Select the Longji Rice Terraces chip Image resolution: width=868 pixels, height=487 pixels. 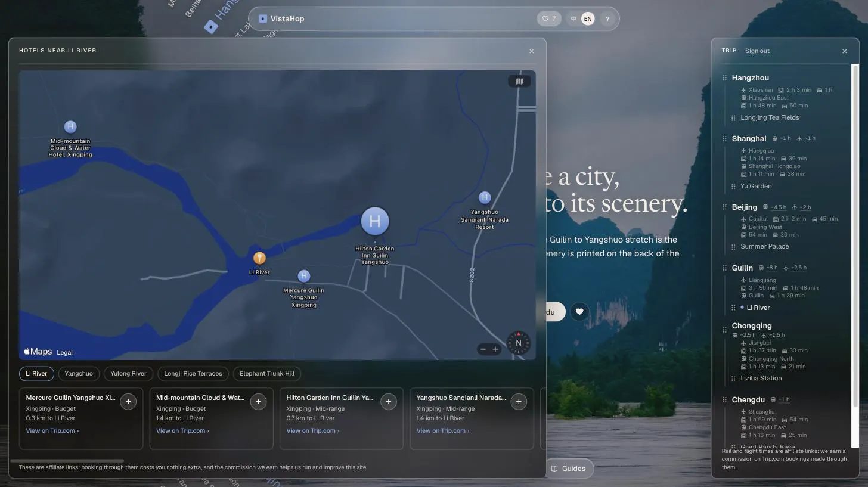tap(193, 374)
